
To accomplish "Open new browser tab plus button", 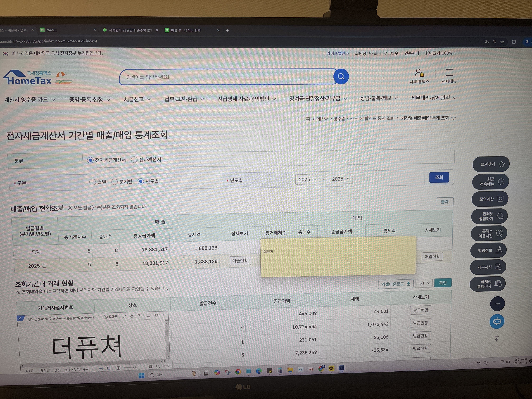I will pyautogui.click(x=227, y=30).
